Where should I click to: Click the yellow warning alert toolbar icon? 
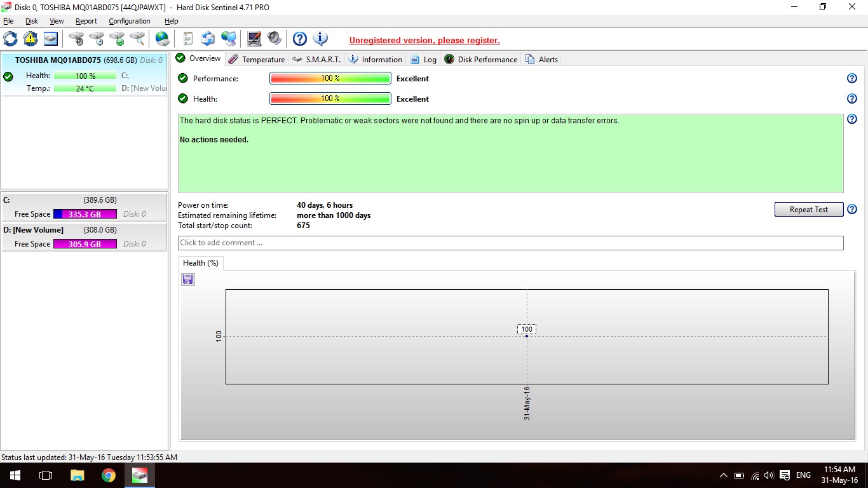pyautogui.click(x=31, y=39)
